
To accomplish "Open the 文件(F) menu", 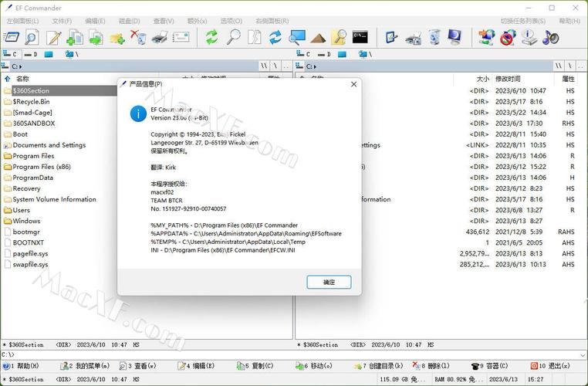I will coord(62,21).
